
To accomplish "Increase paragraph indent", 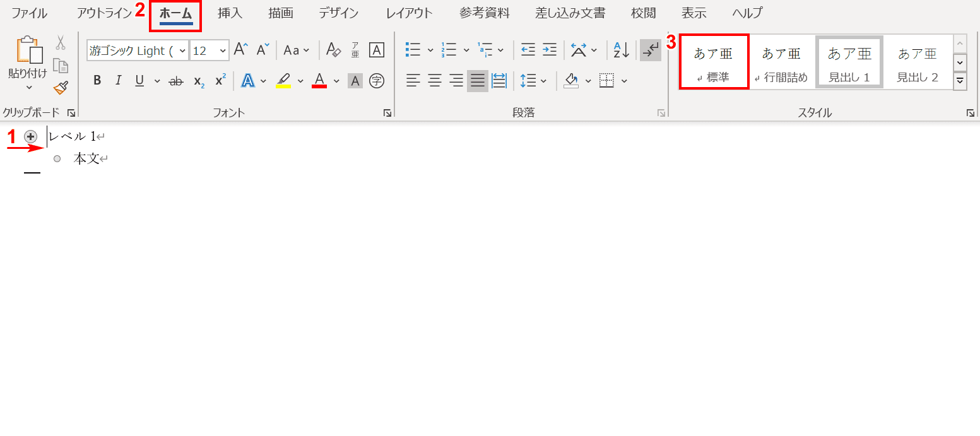I will point(550,50).
